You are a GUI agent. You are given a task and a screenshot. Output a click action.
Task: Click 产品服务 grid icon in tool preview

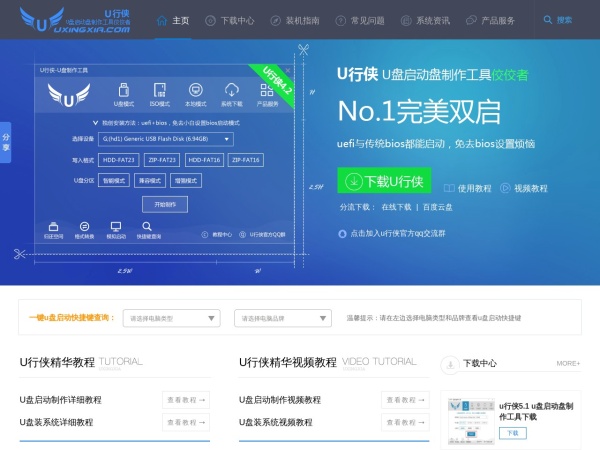267,95
